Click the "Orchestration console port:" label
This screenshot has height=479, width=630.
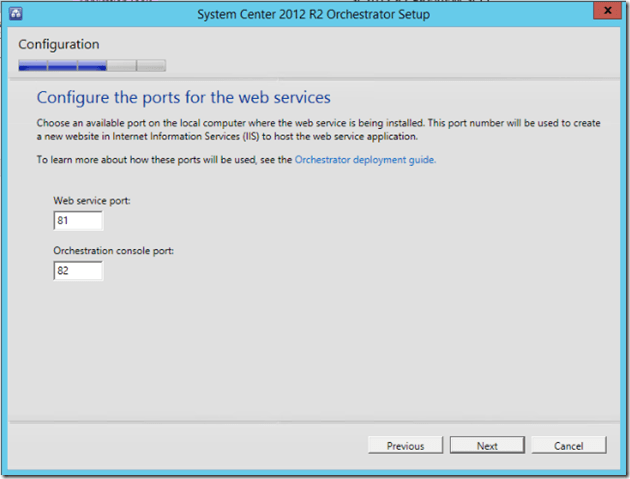click(113, 251)
